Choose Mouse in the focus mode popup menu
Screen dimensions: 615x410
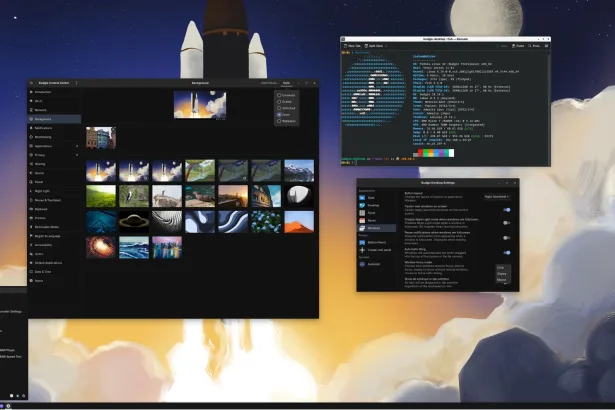pos(501,280)
